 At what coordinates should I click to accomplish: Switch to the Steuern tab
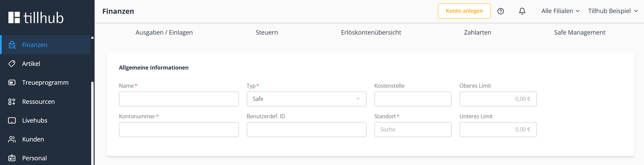(267, 33)
